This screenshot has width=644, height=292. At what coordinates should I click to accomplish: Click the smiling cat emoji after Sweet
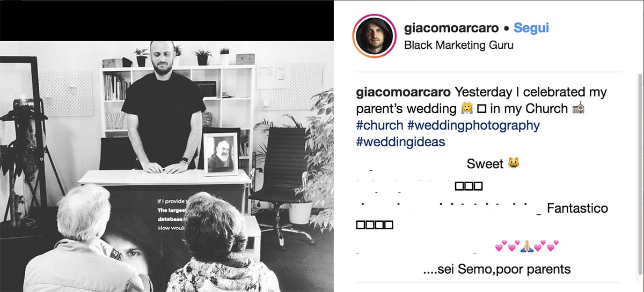tap(514, 163)
